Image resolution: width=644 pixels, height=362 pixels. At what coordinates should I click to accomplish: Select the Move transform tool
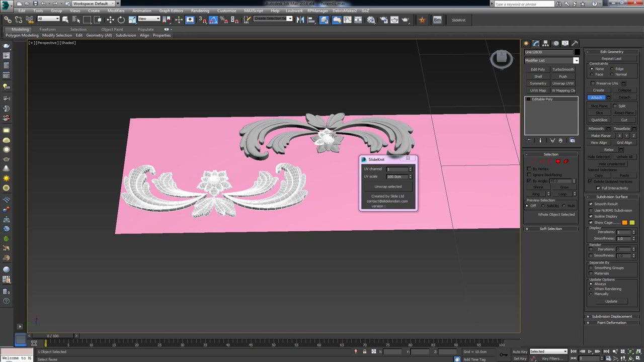click(110, 20)
